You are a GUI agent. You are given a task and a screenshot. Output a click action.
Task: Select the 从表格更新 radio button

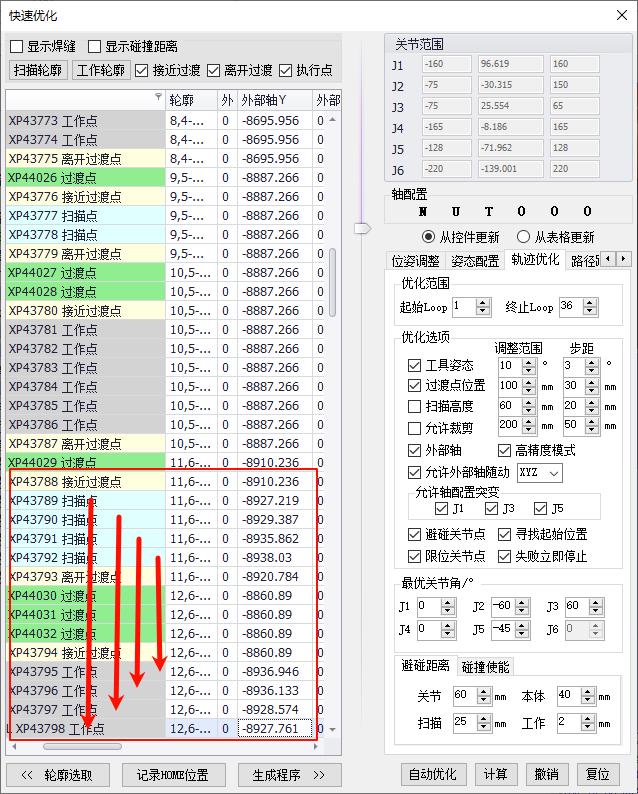(523, 237)
